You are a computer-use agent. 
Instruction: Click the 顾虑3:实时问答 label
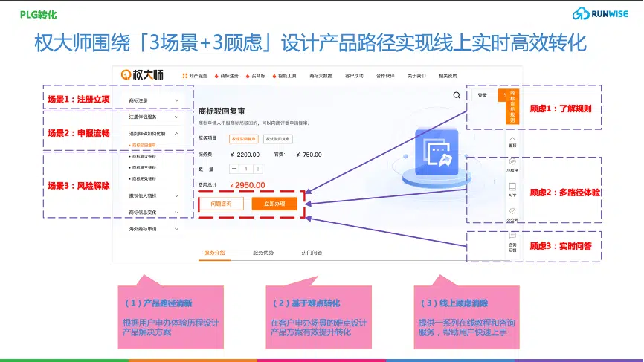[561, 246]
